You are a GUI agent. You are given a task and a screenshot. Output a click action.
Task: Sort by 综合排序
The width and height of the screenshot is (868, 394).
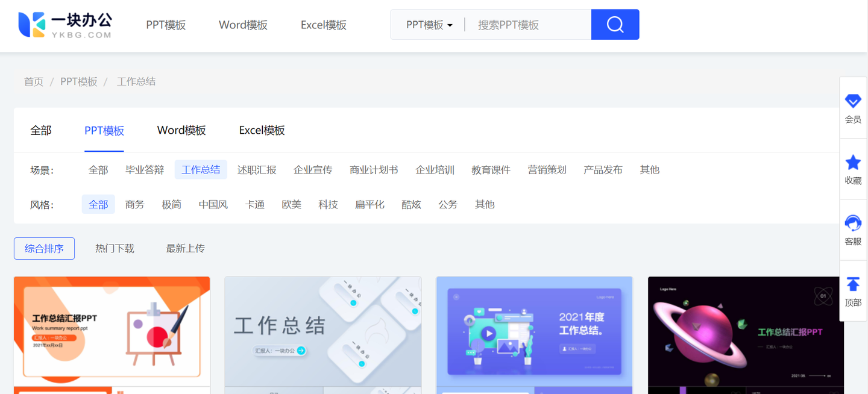(x=44, y=248)
